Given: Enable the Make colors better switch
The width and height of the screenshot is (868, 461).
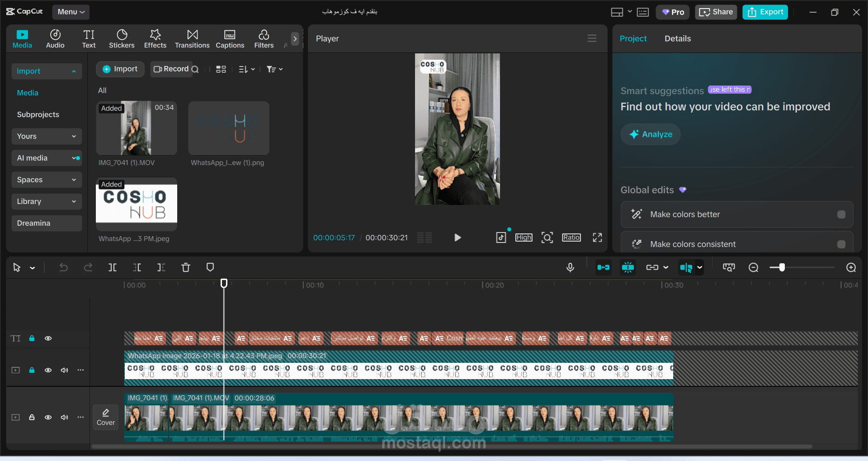Looking at the screenshot, I should tap(841, 214).
